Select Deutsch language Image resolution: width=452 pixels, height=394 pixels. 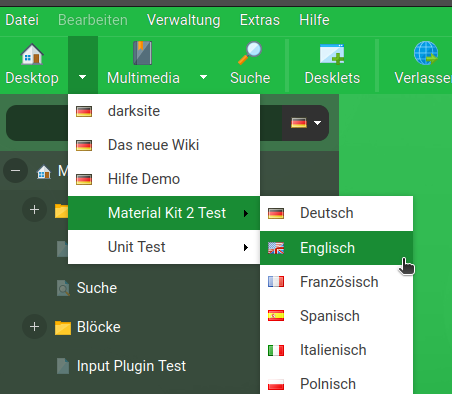[x=337, y=213]
